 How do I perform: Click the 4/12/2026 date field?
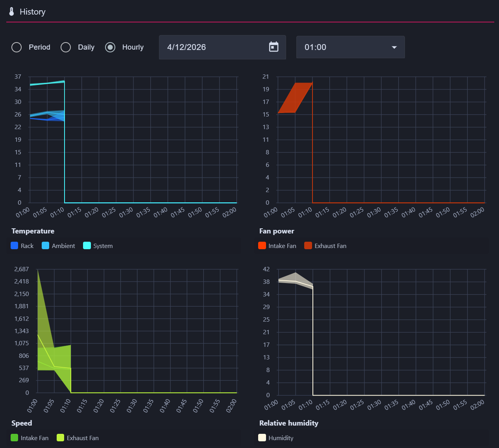[222, 47]
